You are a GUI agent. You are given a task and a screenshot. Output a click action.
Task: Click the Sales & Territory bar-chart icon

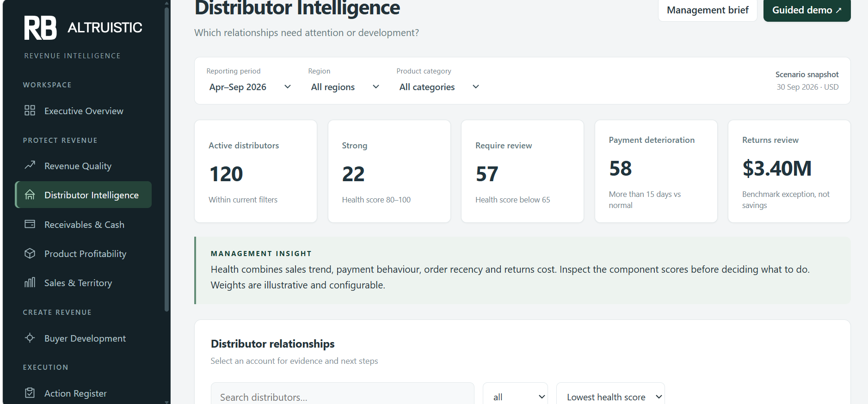click(x=30, y=282)
